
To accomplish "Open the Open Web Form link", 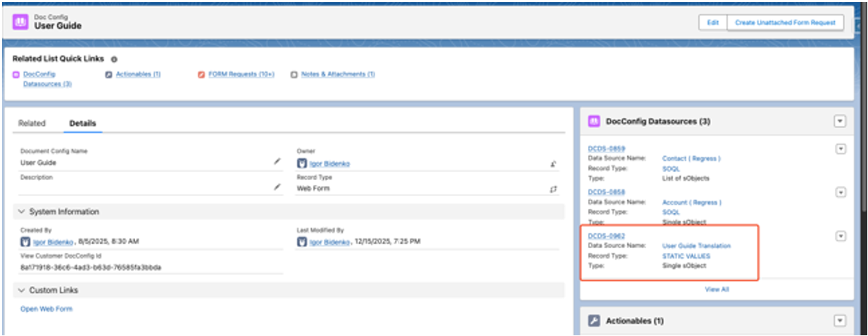I will pyautogui.click(x=46, y=309).
